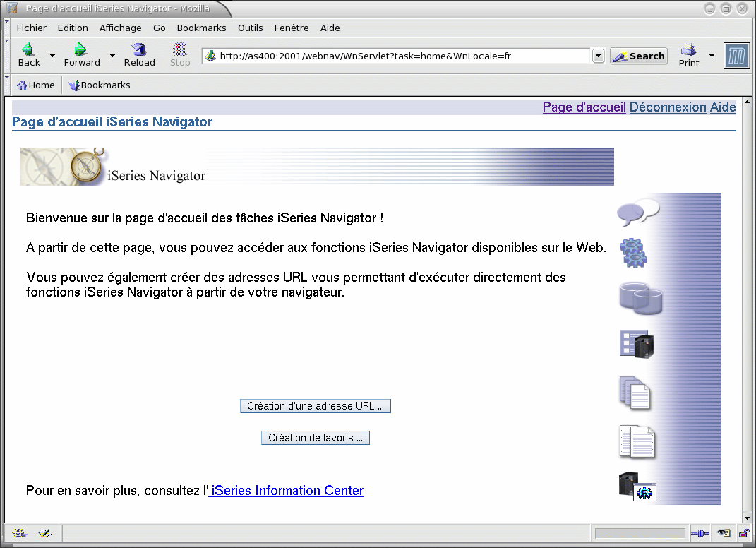Collapse the personal toolbar grippy handle
This screenshot has width=756, height=548.
point(7,85)
